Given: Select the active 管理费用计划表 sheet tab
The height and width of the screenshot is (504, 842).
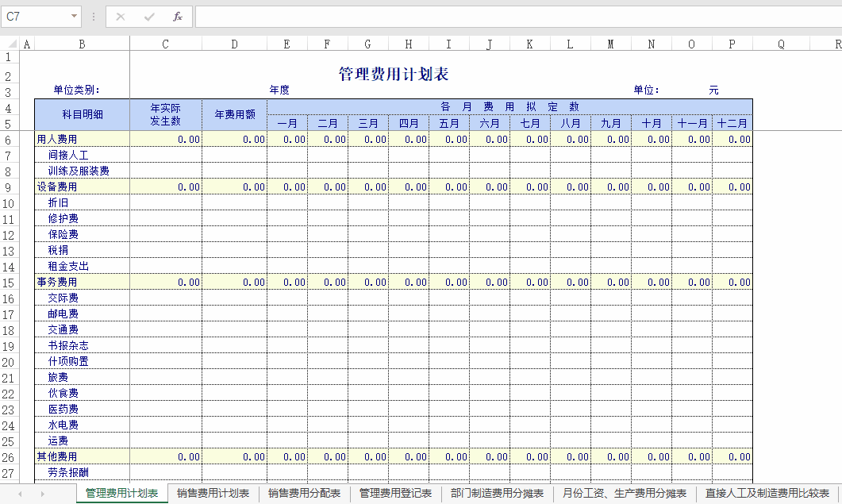Looking at the screenshot, I should (x=122, y=493).
